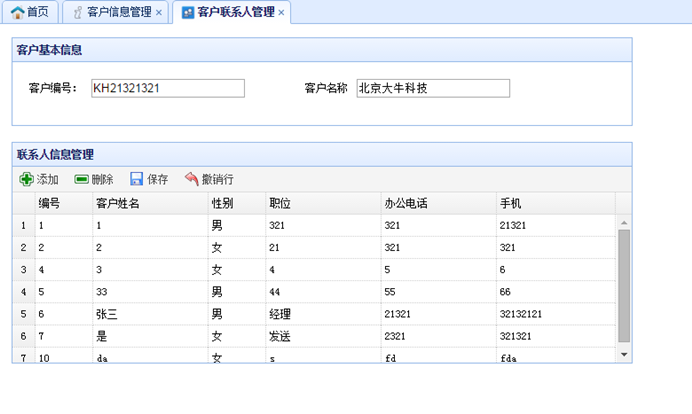
Task: Select the 客户联系人管理 tab
Action: pos(232,12)
